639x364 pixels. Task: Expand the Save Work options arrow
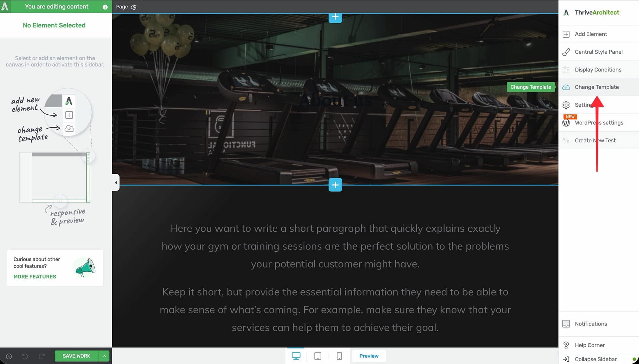click(104, 356)
